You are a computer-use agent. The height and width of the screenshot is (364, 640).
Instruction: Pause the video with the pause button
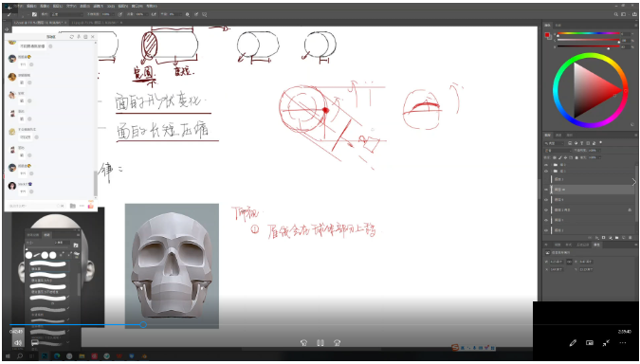[x=320, y=343]
